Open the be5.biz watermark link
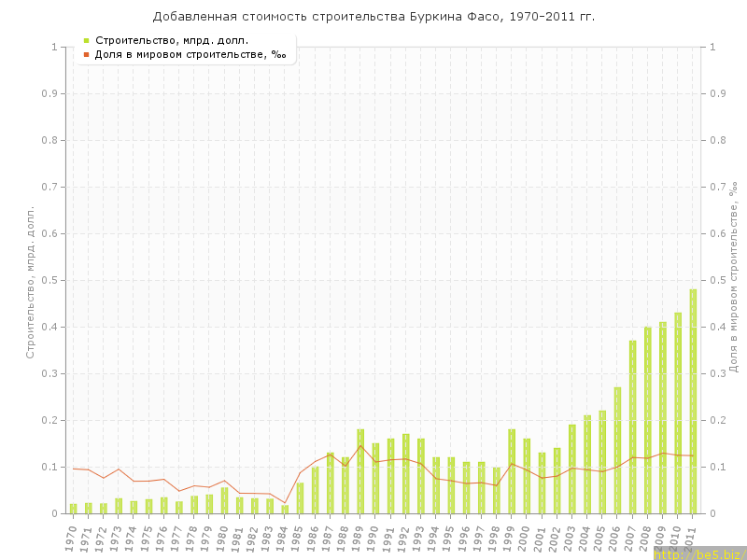Screen dimensions: 747x560 (x=699, y=554)
